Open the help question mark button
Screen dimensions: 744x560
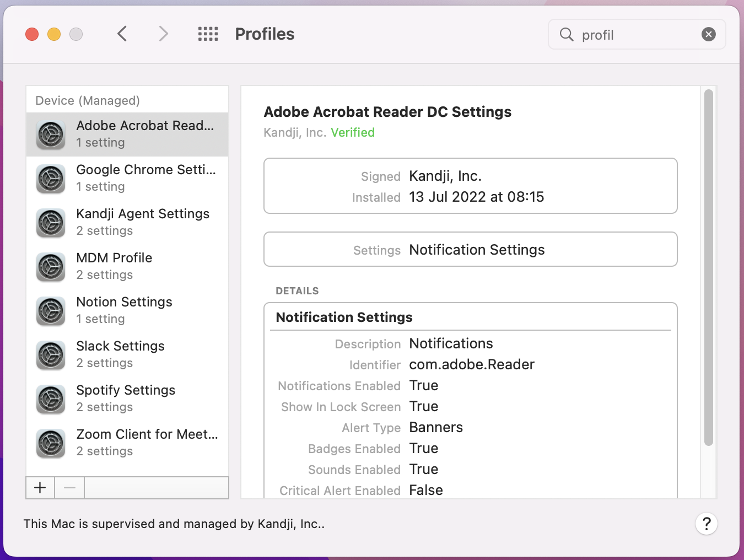[707, 524]
